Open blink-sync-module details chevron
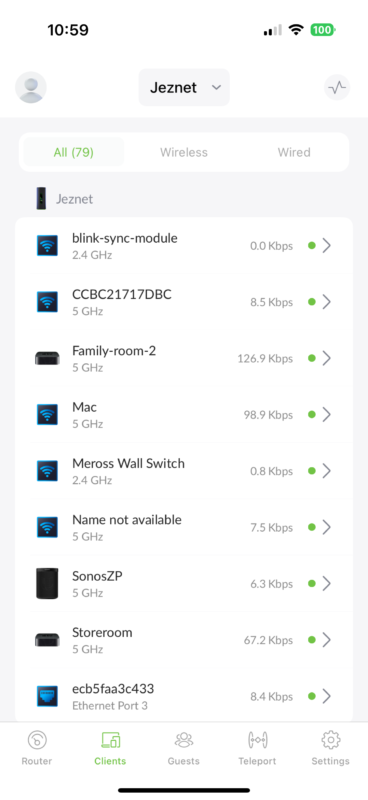Screen dimensions: 368x800 [x=327, y=246]
